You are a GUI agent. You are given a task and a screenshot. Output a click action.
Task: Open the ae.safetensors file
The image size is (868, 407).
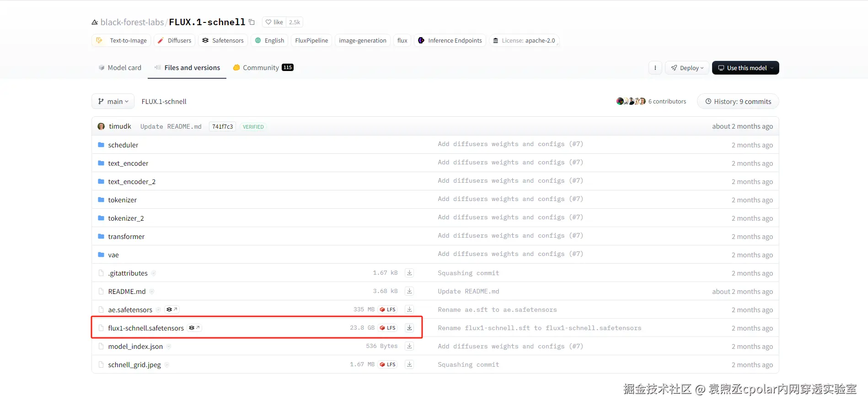tap(130, 310)
